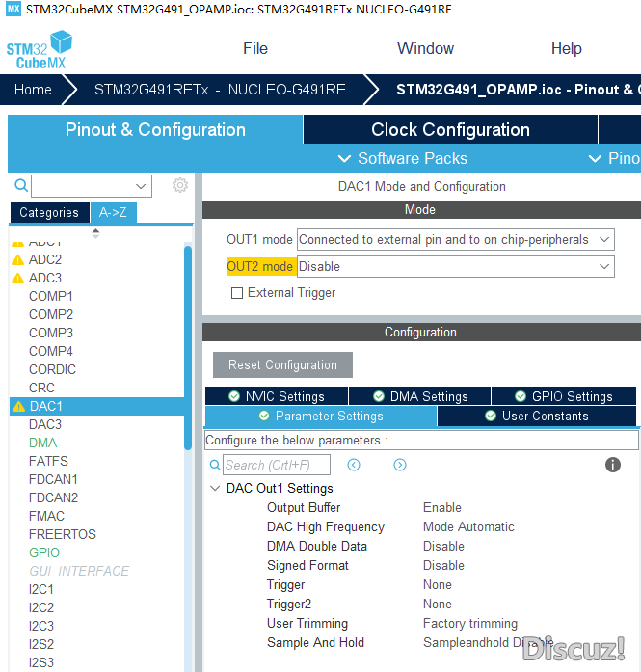Viewport: 641px width, 672px height.
Task: Select I2C1 in the peripheral list
Action: (x=41, y=590)
